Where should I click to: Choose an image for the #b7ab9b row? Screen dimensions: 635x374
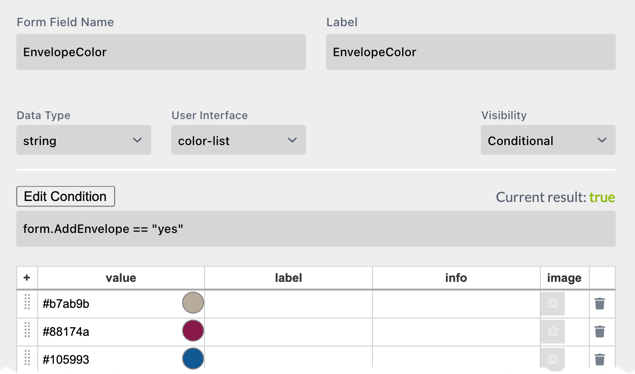(553, 304)
